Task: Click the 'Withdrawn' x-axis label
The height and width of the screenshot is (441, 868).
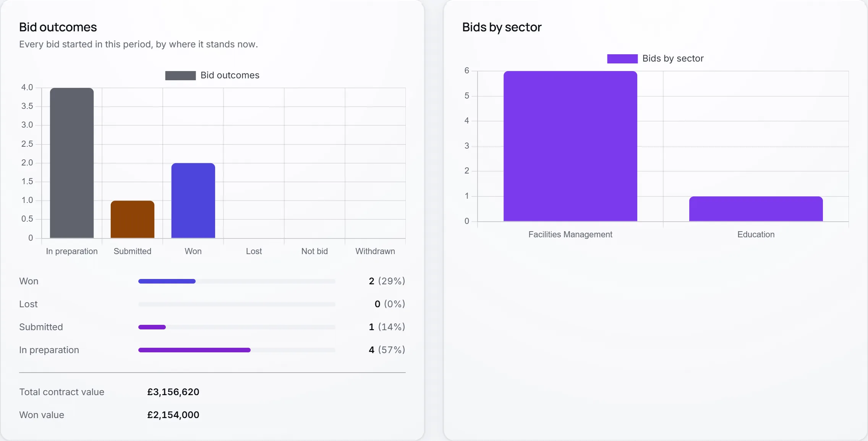Action: [375, 251]
